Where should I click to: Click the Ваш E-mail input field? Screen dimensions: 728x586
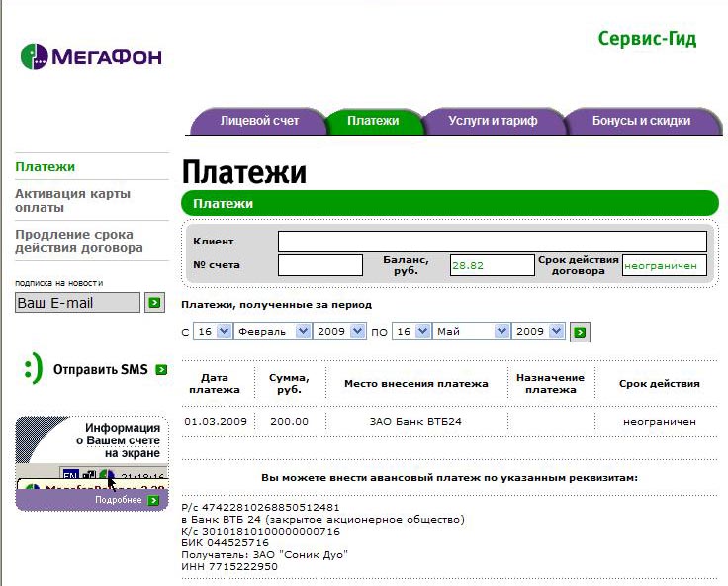coord(77,303)
